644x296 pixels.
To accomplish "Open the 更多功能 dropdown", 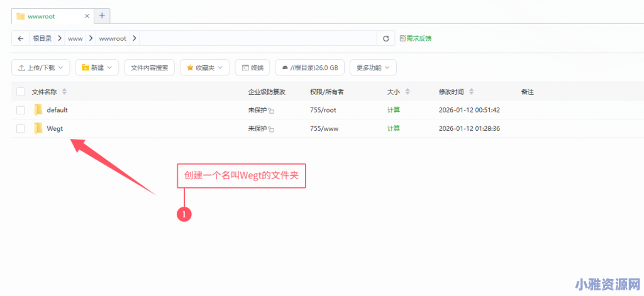I will tap(373, 68).
